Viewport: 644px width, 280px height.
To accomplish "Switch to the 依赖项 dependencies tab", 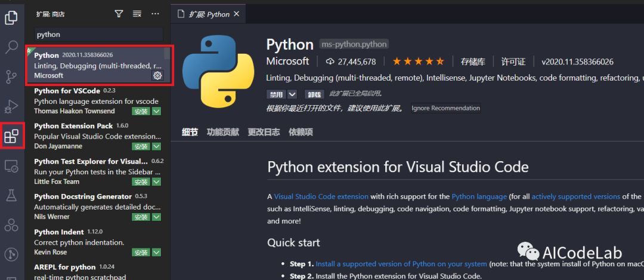I will (x=301, y=132).
